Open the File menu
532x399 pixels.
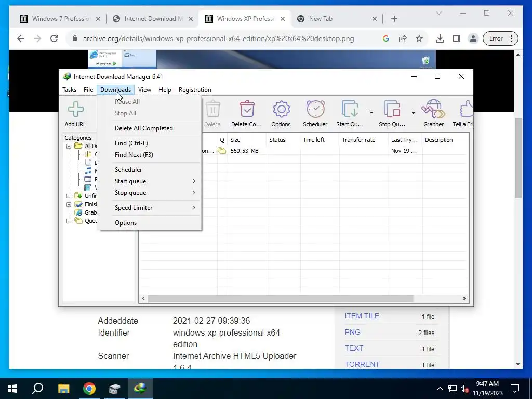(x=88, y=89)
